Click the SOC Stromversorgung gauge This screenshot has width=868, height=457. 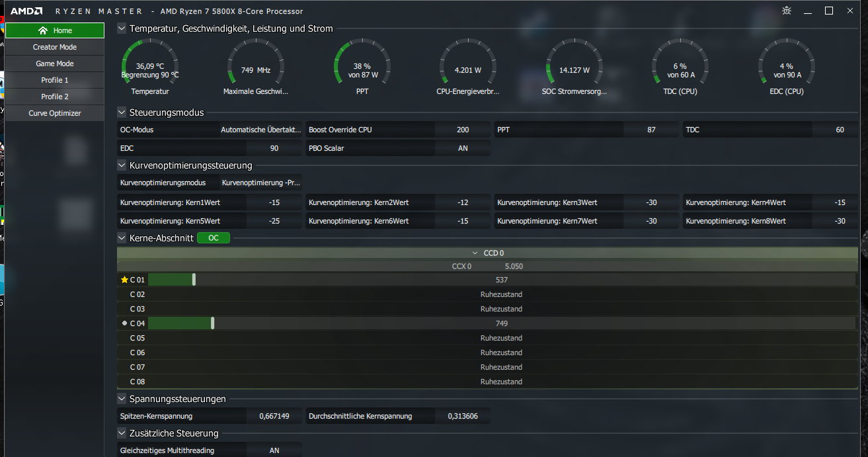coord(574,67)
